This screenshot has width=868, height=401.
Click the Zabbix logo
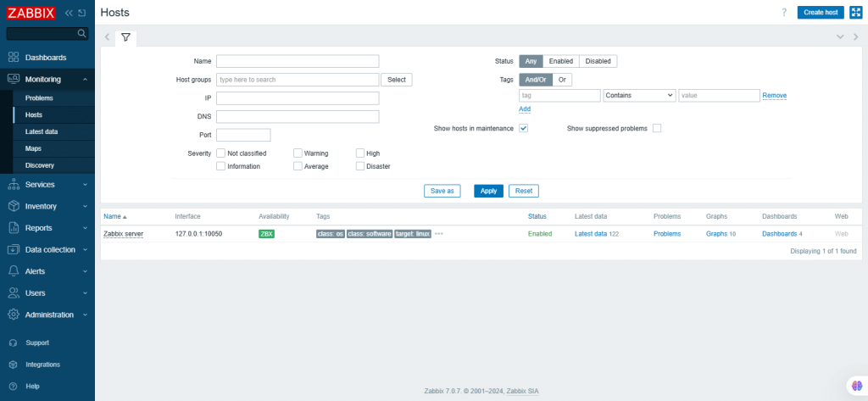31,13
